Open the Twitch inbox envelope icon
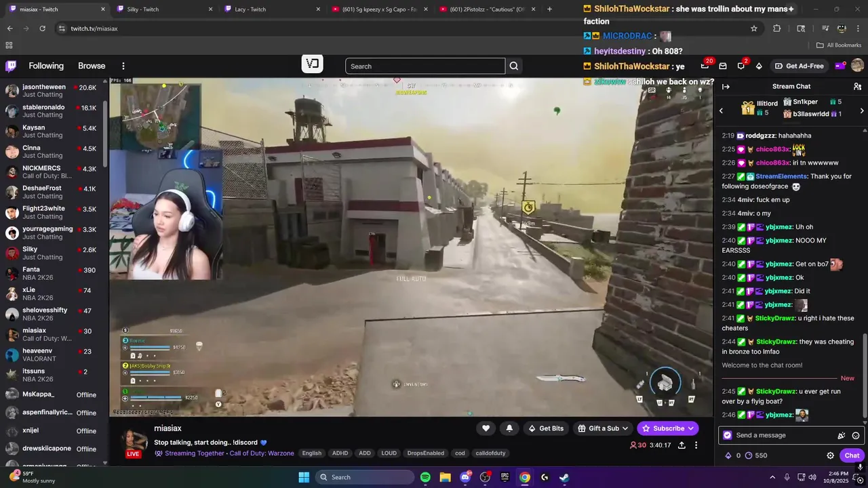 click(723, 66)
